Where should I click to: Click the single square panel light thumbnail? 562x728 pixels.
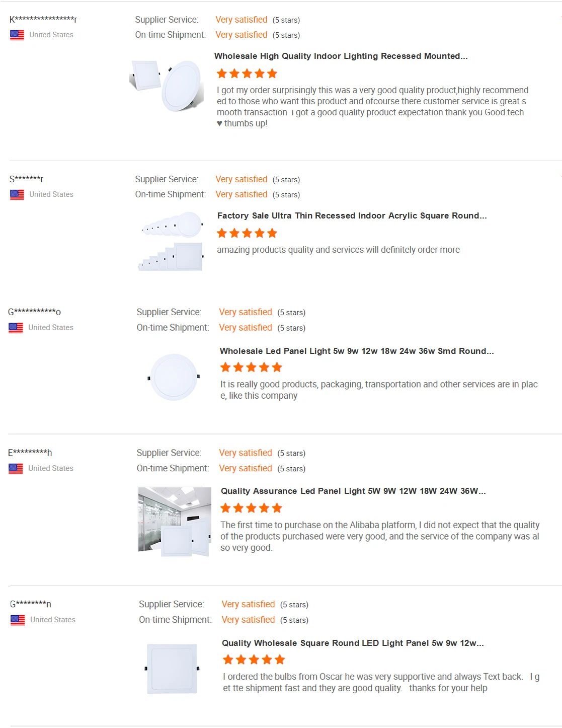click(x=172, y=669)
